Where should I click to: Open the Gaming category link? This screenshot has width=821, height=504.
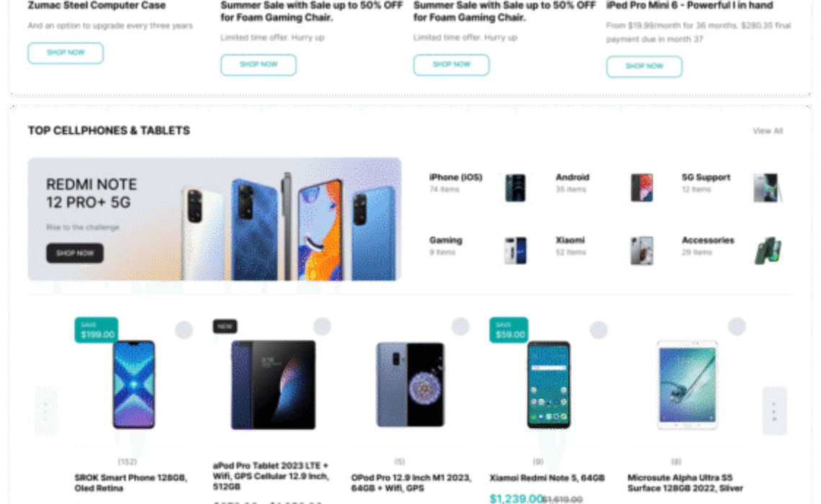(446, 240)
